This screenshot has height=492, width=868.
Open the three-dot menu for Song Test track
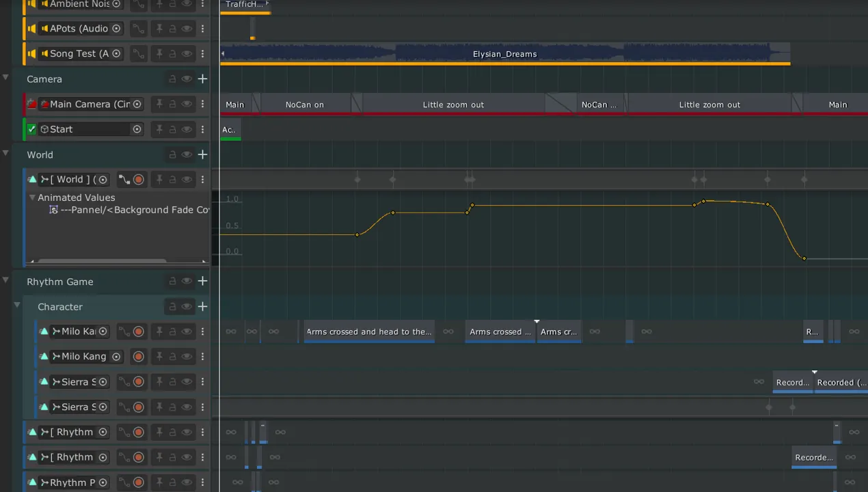(202, 53)
